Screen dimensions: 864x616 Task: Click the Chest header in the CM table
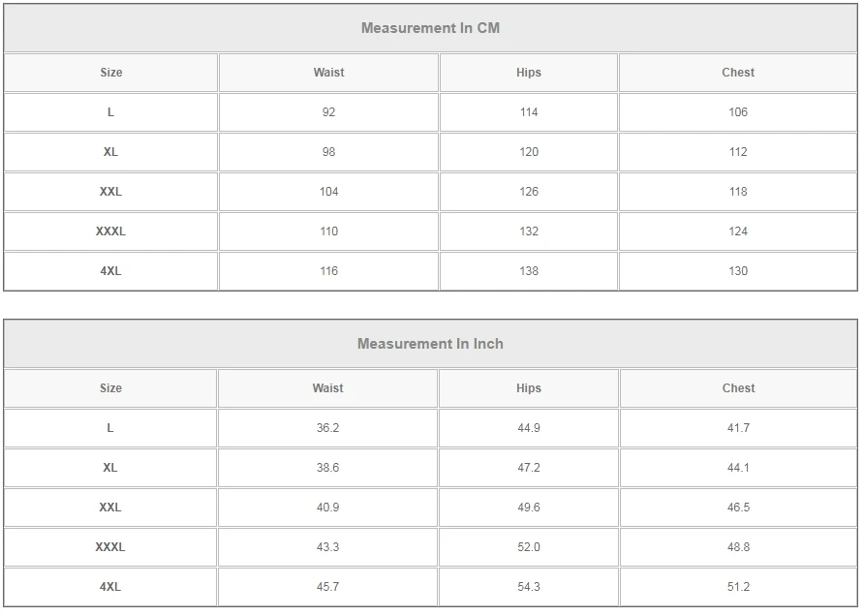coord(738,73)
